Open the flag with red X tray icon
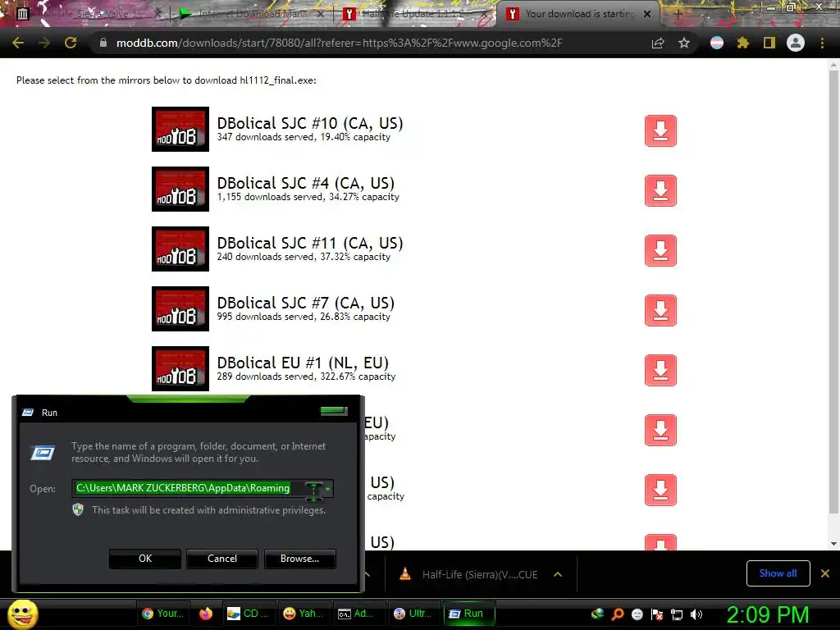This screenshot has width=840, height=630. [x=657, y=614]
